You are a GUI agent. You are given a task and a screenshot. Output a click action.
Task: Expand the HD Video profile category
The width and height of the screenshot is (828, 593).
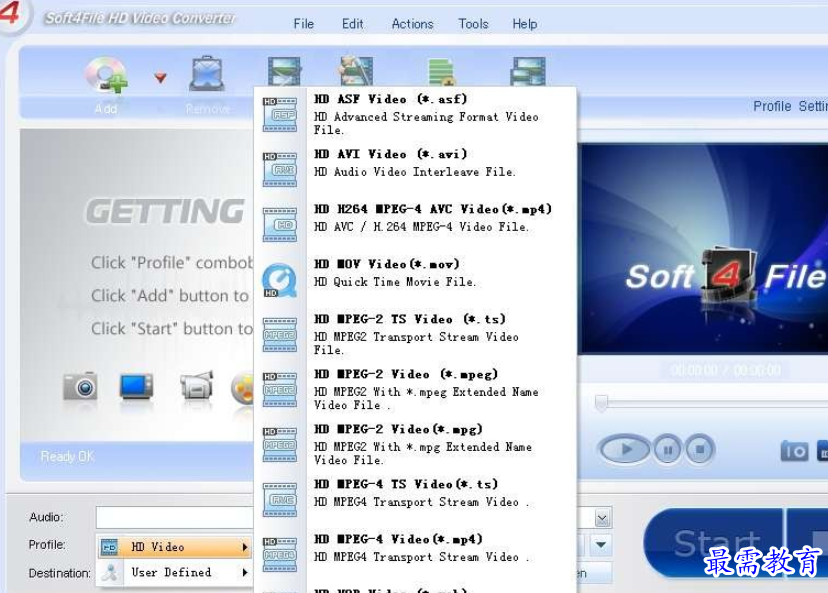[x=174, y=547]
